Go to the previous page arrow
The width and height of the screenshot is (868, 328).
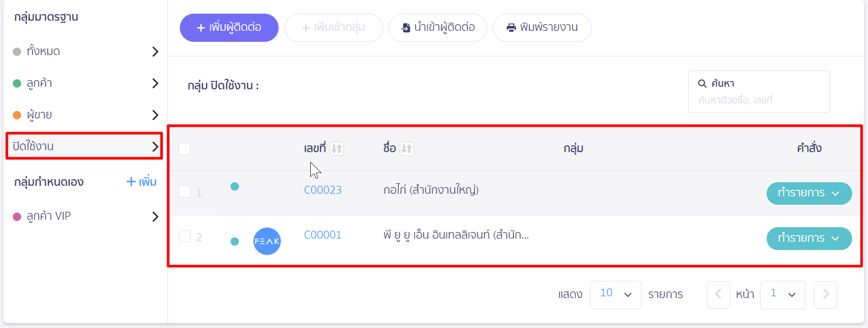(x=719, y=295)
